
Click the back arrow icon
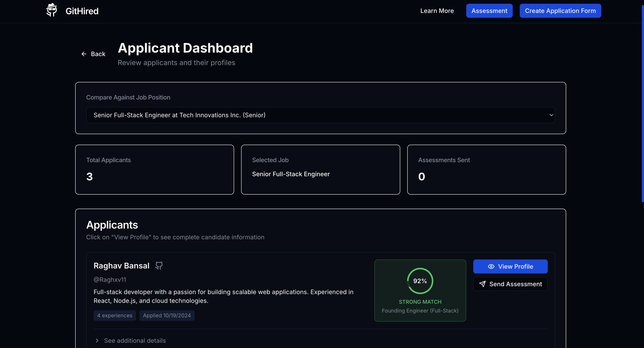click(84, 54)
